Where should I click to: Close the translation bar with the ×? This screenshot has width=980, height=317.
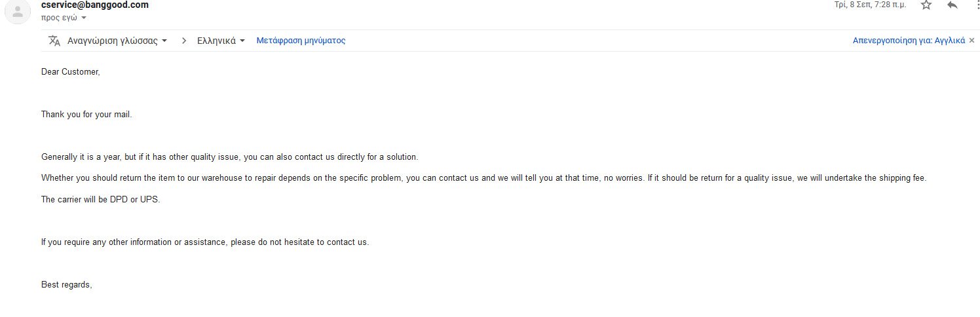971,41
